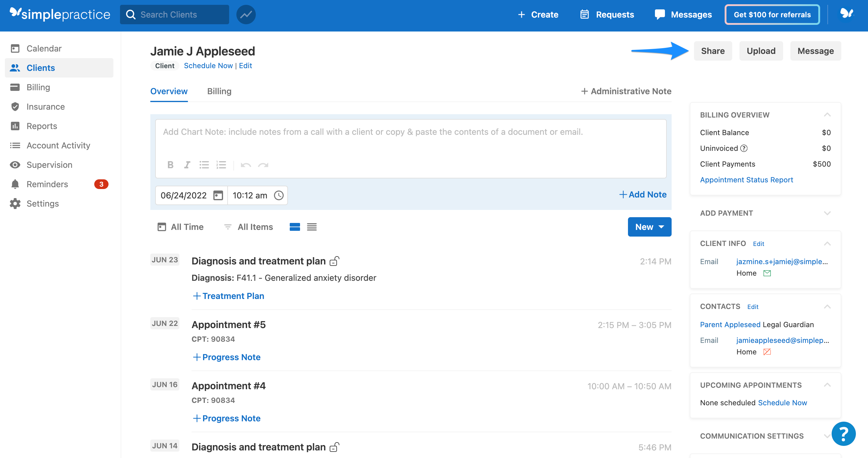The image size is (868, 458).
Task: Open Account Activity in the sidebar
Action: (x=59, y=145)
